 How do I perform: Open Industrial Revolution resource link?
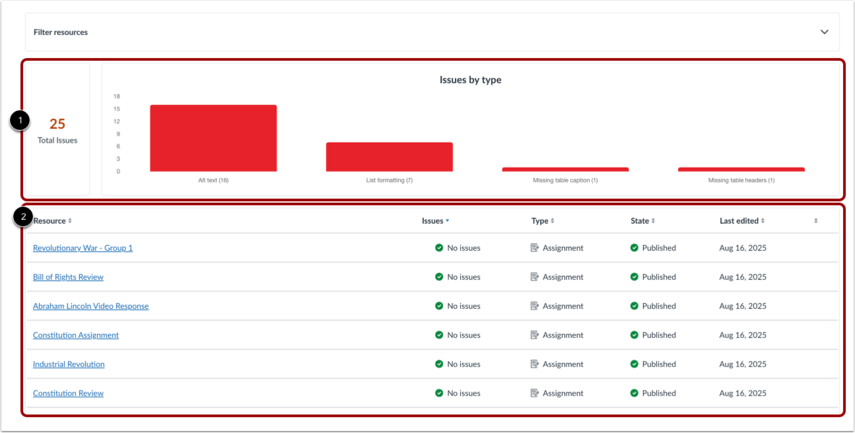(69, 364)
